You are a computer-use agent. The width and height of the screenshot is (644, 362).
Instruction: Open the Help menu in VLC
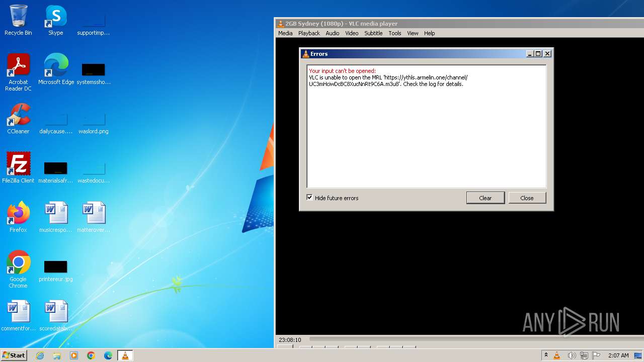[429, 33]
